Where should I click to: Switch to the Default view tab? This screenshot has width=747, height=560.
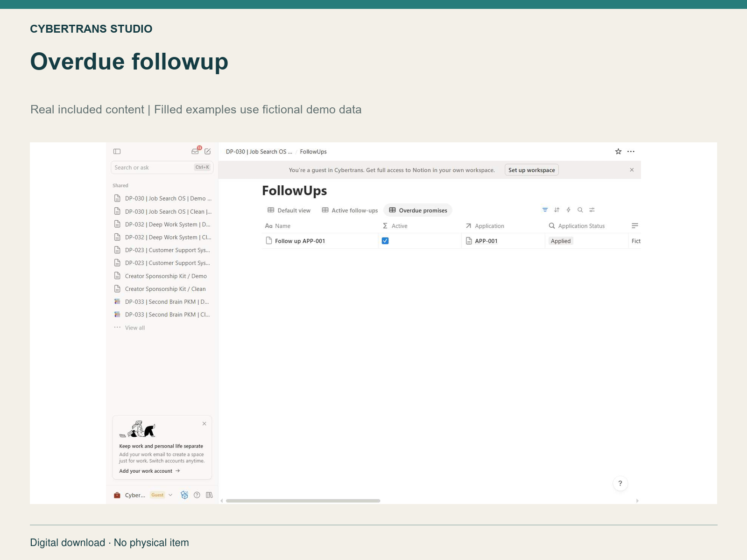coord(289,210)
